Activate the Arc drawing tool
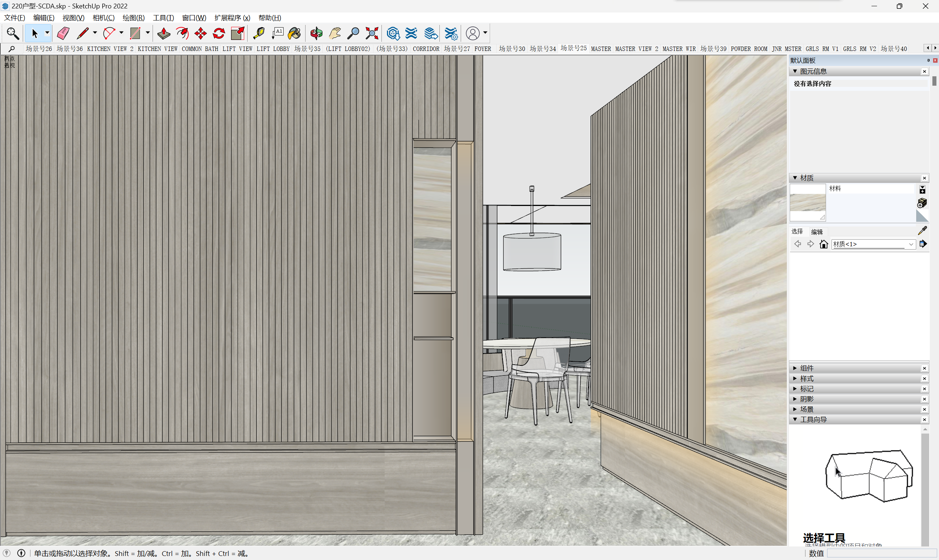Screen dimensions: 939x560 [109, 33]
